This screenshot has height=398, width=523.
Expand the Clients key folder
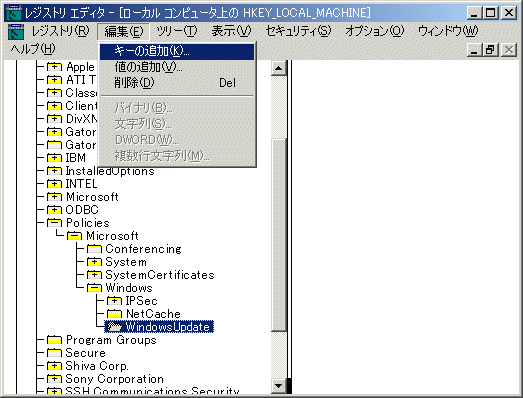click(54, 106)
